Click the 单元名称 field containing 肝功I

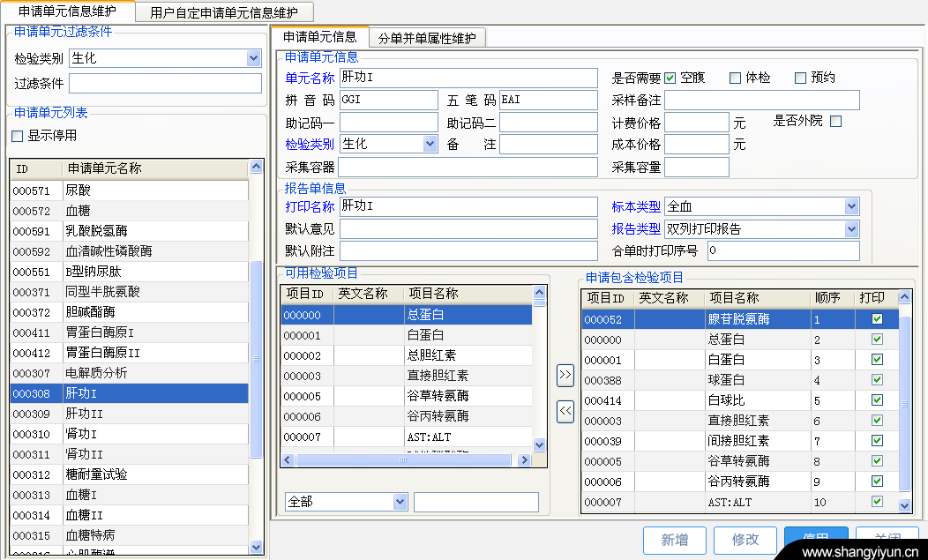pos(468,78)
